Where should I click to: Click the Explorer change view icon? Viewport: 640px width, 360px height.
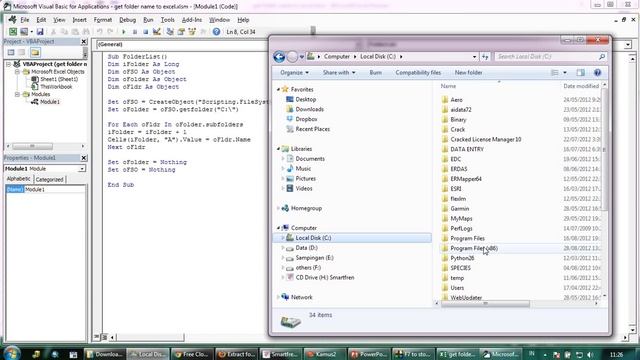pos(555,73)
